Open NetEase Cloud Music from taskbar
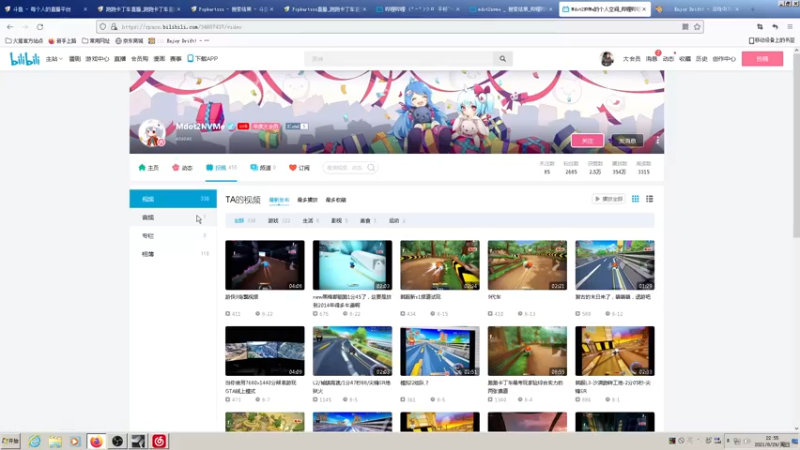This screenshot has width=800, height=450. (159, 441)
